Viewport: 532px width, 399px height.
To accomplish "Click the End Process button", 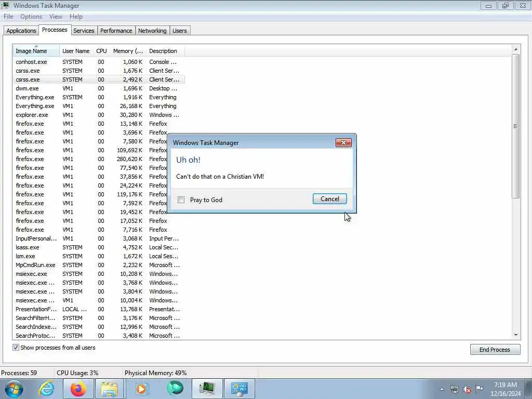I will tap(495, 350).
